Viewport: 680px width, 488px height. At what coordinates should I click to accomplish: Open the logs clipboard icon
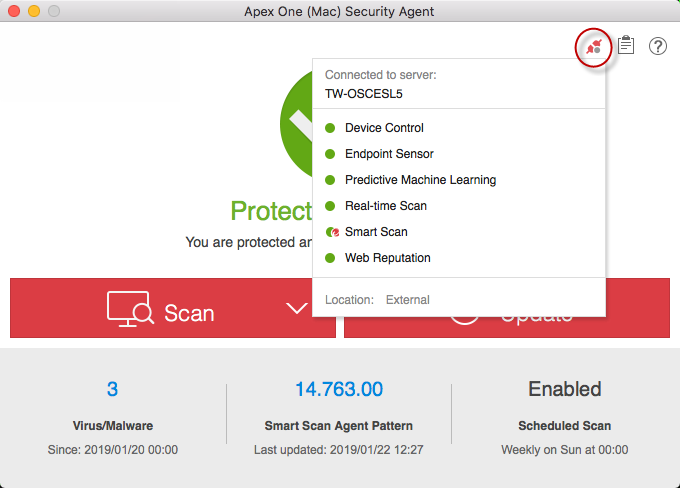(x=626, y=46)
